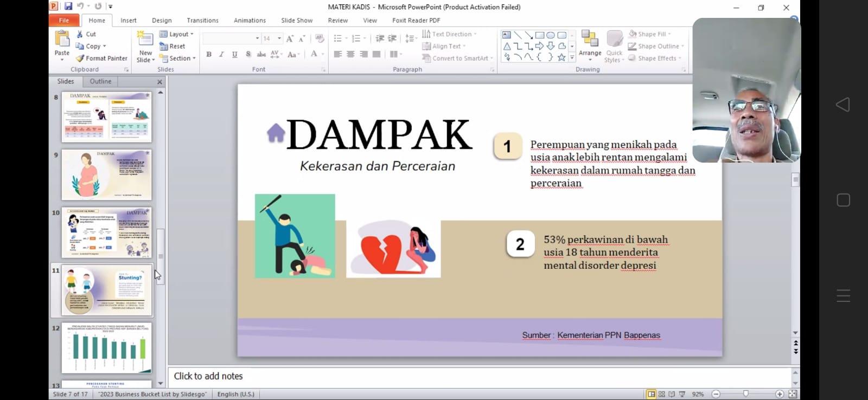Adjust the zoom slider handle
The width and height of the screenshot is (868, 400).
tap(746, 394)
